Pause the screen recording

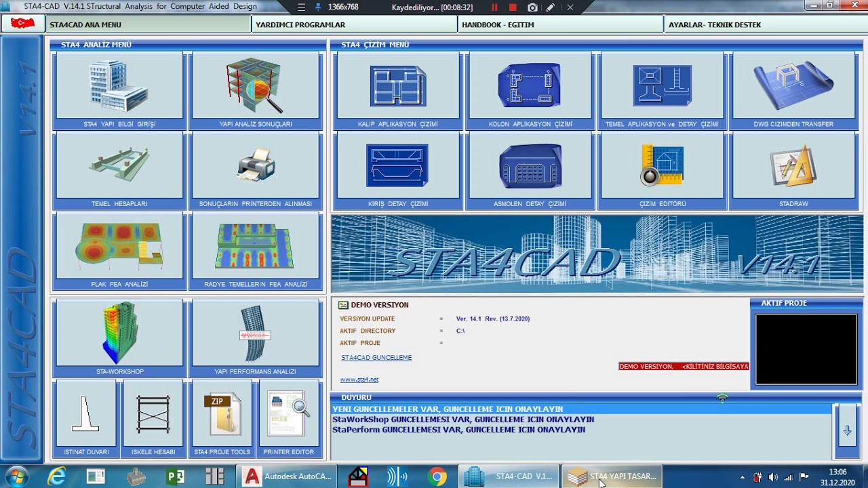pos(494,7)
